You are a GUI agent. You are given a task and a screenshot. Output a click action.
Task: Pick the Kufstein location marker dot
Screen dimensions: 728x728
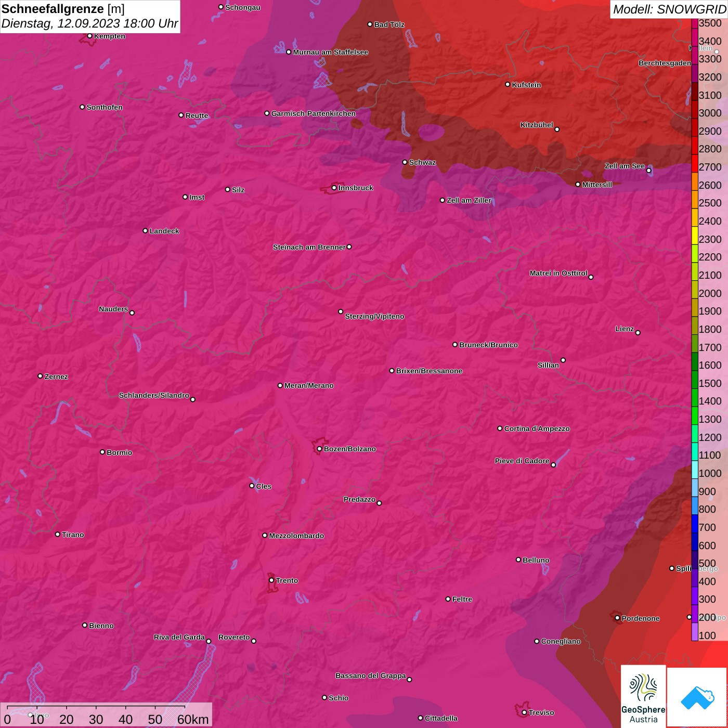(x=508, y=84)
